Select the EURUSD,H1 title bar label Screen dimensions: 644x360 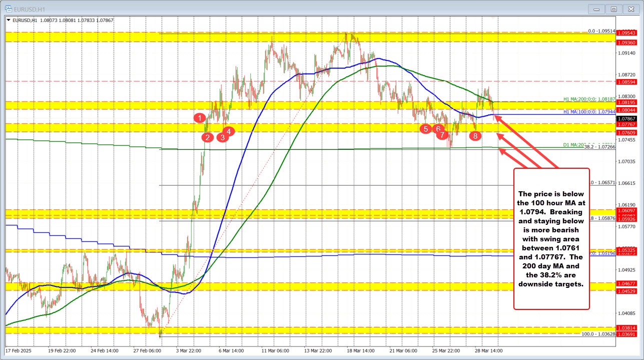point(30,9)
